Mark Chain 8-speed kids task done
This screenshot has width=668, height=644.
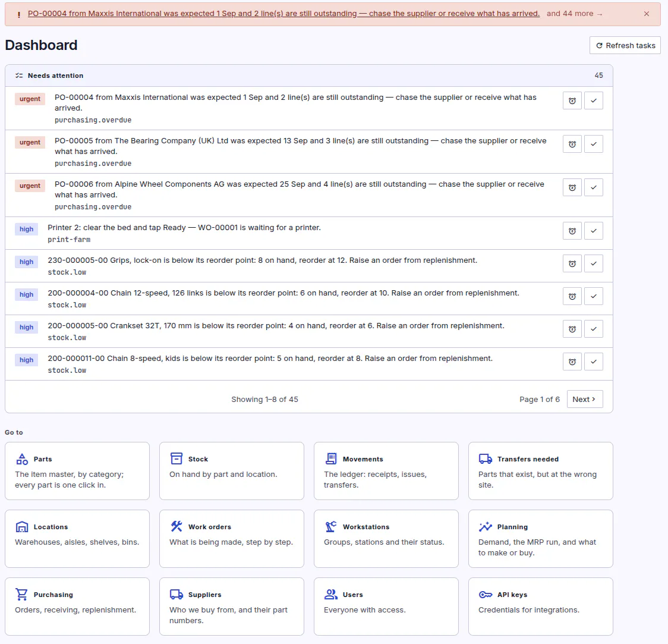click(x=594, y=362)
